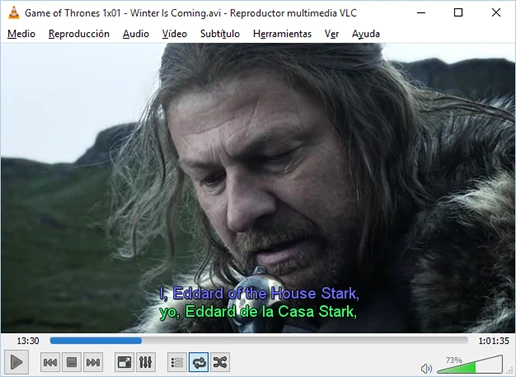Skip to the next media item
516x377 pixels.
pos(93,362)
